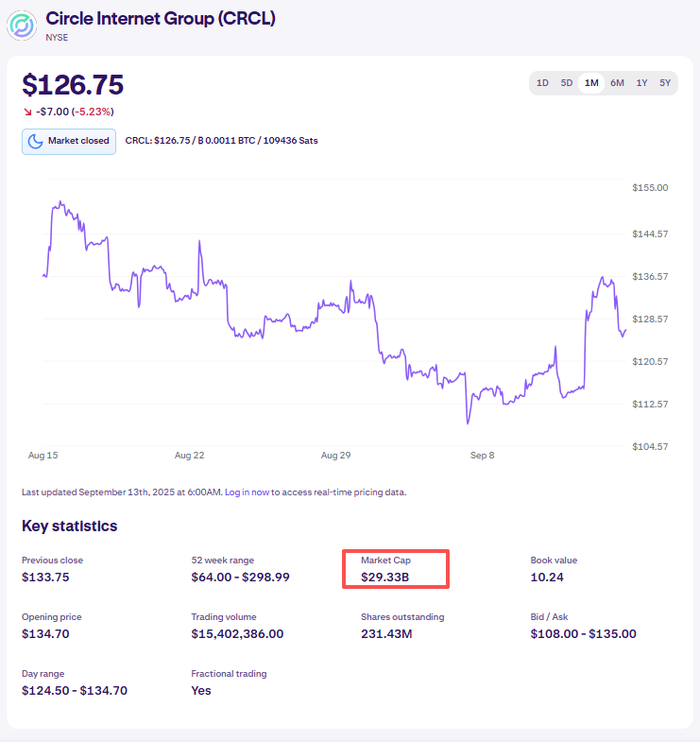
Task: Switch chart to 5Y range
Action: pos(665,83)
